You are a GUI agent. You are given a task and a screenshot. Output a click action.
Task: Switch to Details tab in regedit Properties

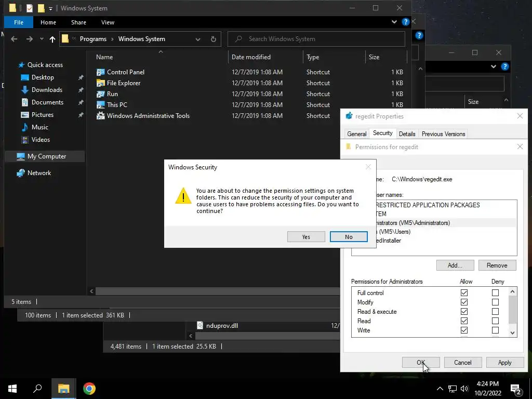tap(407, 134)
